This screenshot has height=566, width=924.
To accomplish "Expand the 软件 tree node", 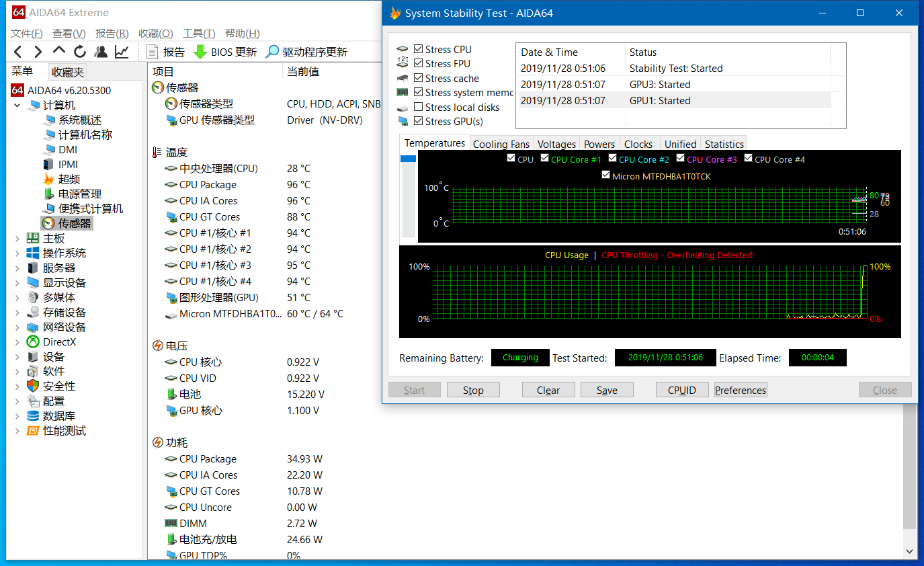I will point(17,371).
